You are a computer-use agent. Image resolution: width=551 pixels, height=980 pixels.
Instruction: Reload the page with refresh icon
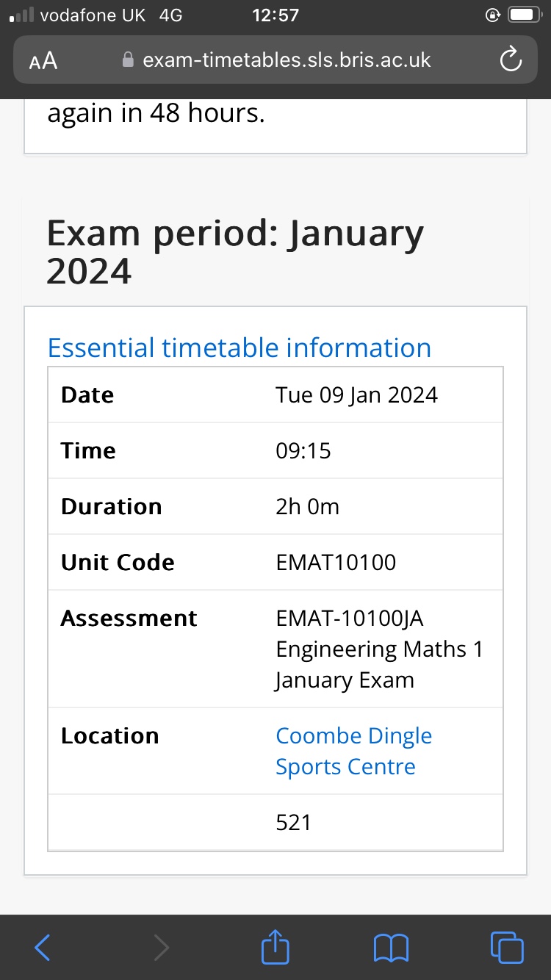[511, 60]
